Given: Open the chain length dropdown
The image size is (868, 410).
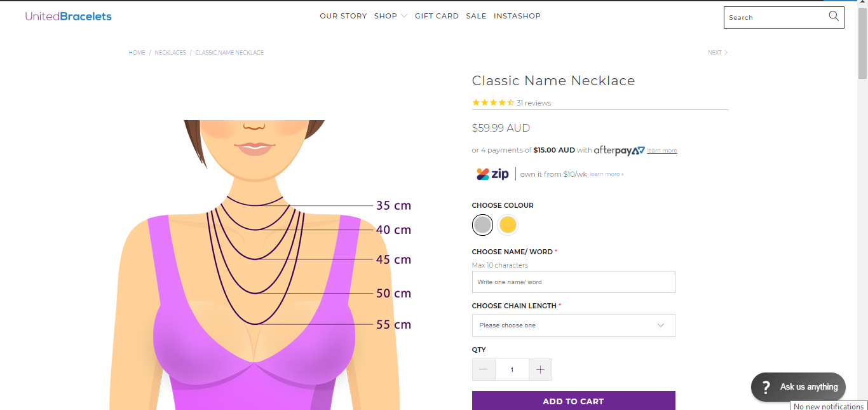Looking at the screenshot, I should tap(573, 325).
